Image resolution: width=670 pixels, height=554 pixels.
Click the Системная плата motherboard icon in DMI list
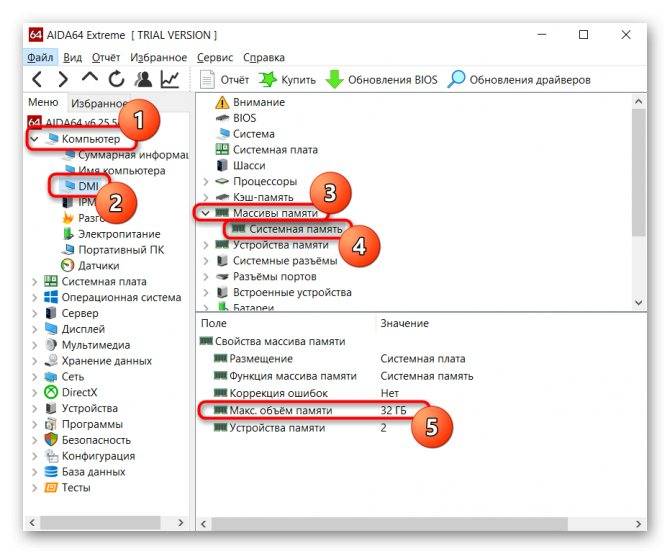[x=222, y=149]
